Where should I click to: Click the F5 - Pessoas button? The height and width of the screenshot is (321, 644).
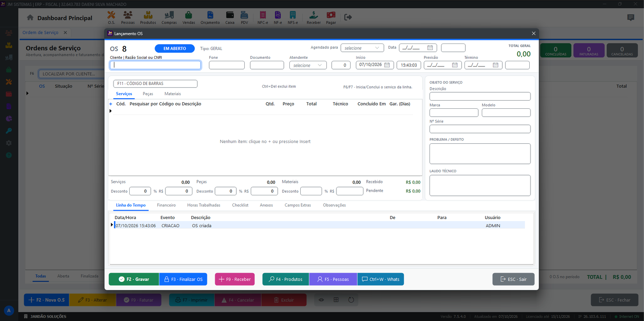[333, 279]
